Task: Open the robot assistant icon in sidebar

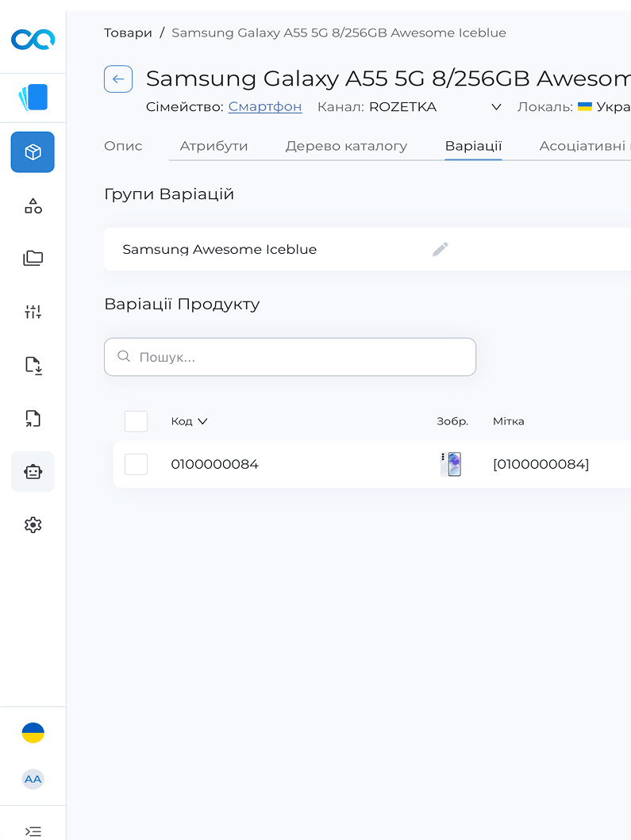Action: [33, 471]
